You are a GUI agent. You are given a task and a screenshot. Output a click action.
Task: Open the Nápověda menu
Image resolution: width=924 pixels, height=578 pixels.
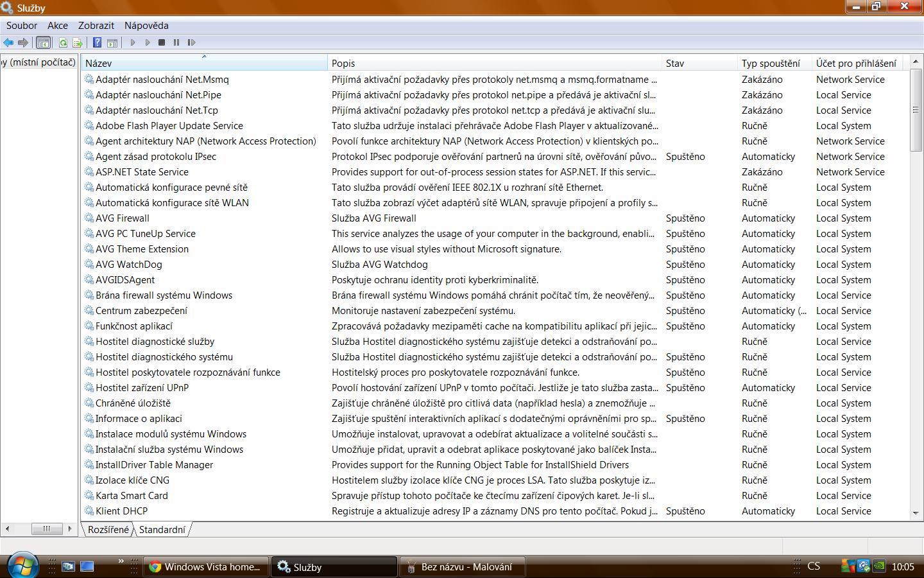(146, 26)
